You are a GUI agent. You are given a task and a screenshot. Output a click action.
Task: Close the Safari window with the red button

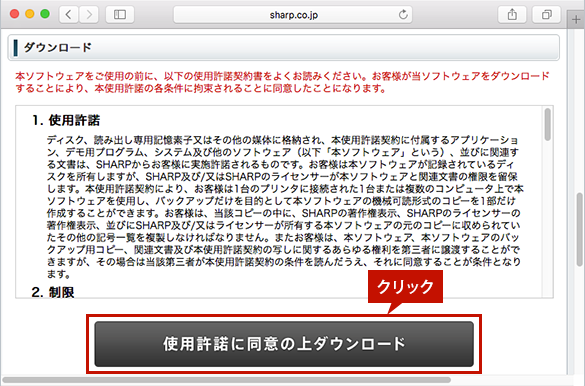[x=15, y=14]
